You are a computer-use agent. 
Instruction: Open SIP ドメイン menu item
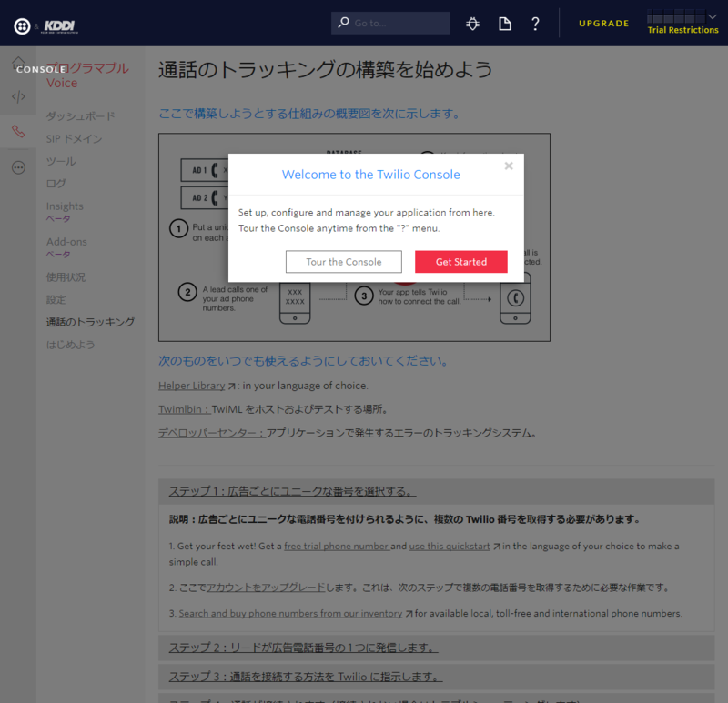pos(74,139)
